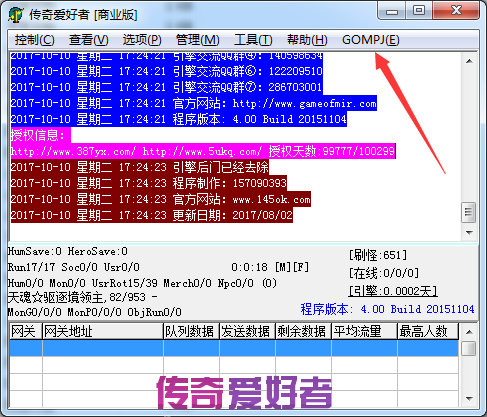Close the 传奇爱好者 window
Viewport: 487px width, 417px height.
point(456,11)
